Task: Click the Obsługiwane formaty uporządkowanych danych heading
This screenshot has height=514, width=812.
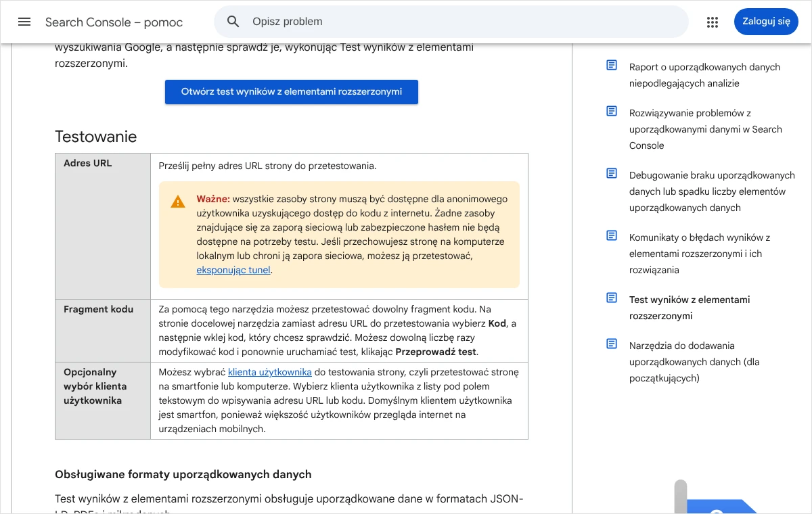Action: (183, 475)
